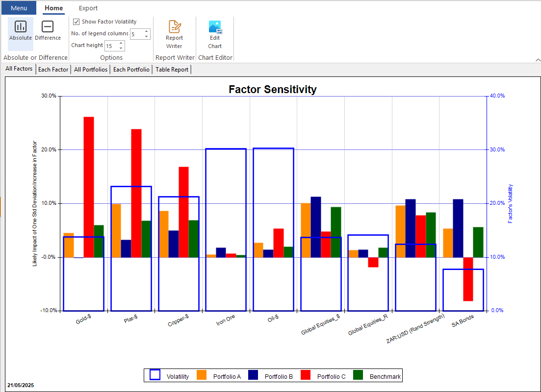Click the Iron Ore volatility outline box
Screen dimensions: 541x392
point(226,230)
